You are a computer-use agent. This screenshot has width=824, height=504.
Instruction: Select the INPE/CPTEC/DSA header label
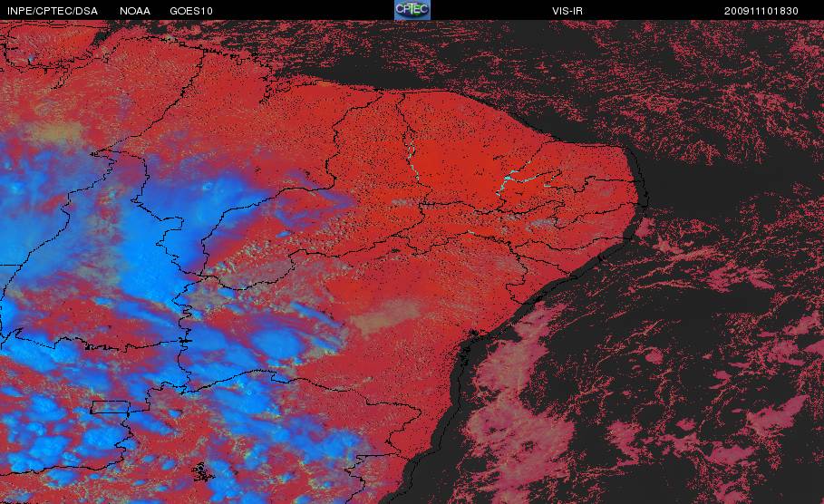pyautogui.click(x=53, y=11)
